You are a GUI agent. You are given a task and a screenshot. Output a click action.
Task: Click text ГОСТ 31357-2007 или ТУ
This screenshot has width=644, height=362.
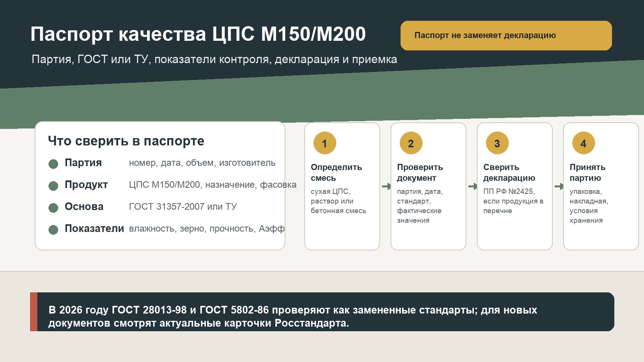[x=183, y=207]
